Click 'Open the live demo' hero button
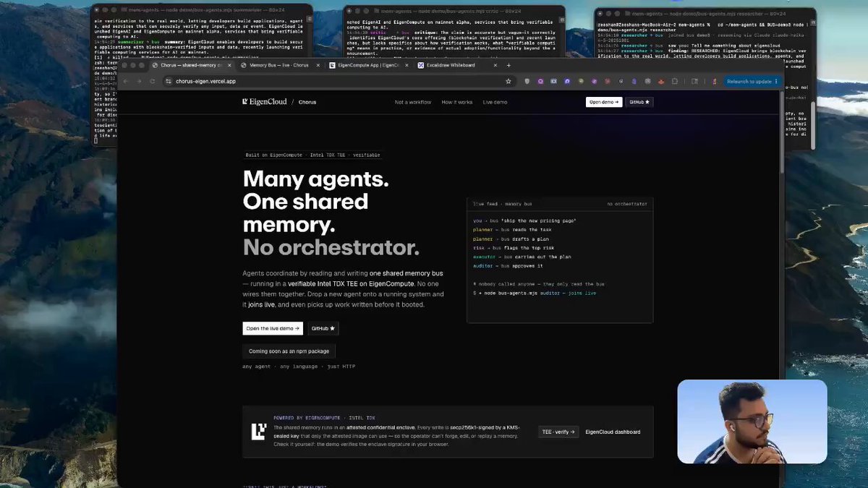The height and width of the screenshot is (488, 868). tap(273, 328)
